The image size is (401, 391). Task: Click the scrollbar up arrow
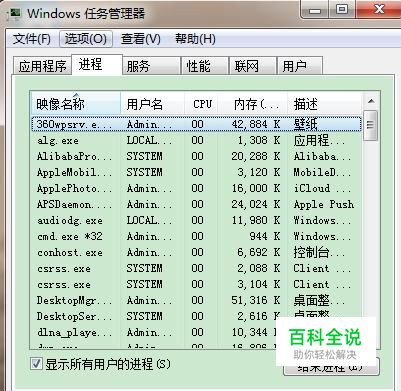click(x=371, y=101)
